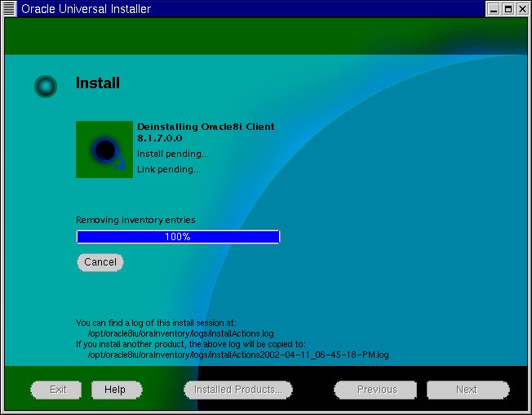The width and height of the screenshot is (532, 415).
Task: Open the window menu icon in title bar
Action: point(9,8)
